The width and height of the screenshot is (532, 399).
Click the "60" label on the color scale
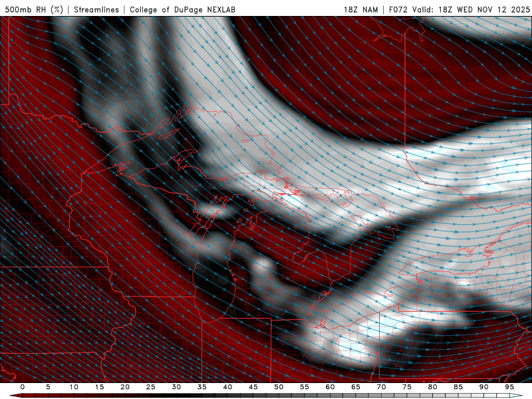(x=330, y=387)
